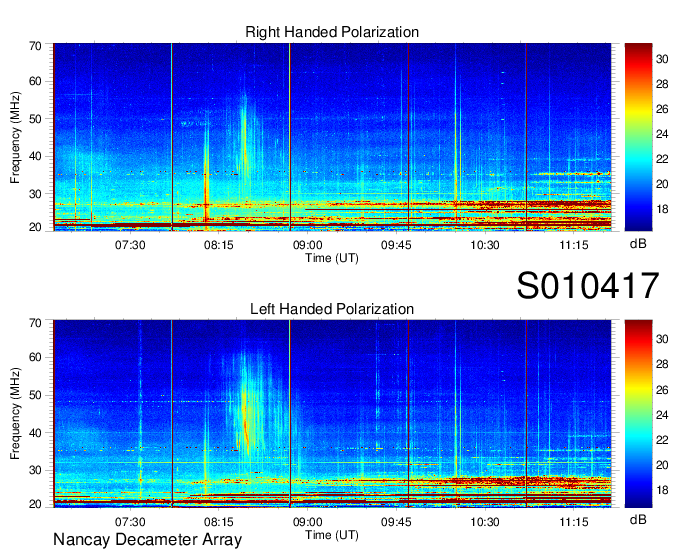The width and height of the screenshot is (680, 552).
Task: Click 'Frequency (MHz)' axis label of Right Handed plot
Action: point(15,137)
